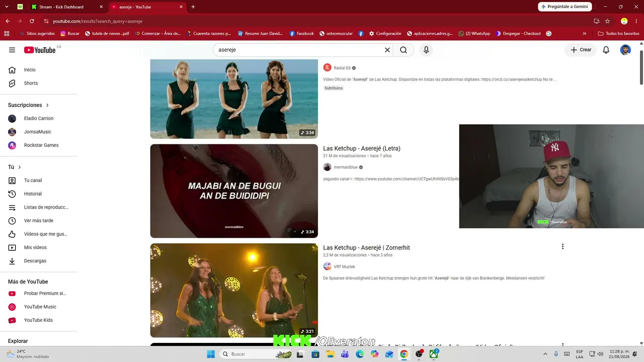Open the taskbar volume control

coord(600,354)
